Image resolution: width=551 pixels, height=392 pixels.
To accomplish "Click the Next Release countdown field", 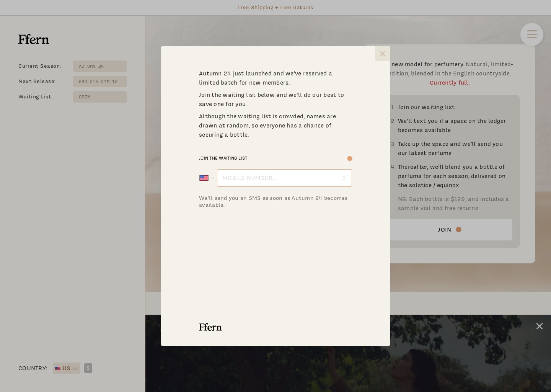I will (100, 82).
